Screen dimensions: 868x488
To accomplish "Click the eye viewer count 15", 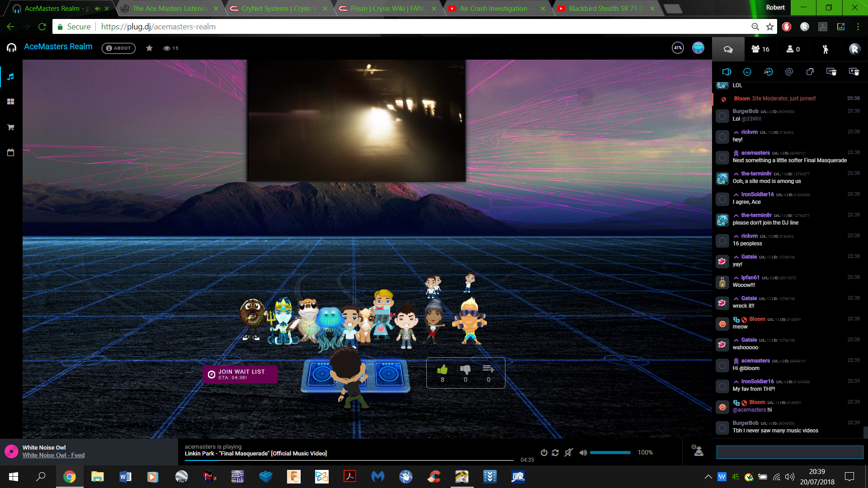I will pos(171,48).
